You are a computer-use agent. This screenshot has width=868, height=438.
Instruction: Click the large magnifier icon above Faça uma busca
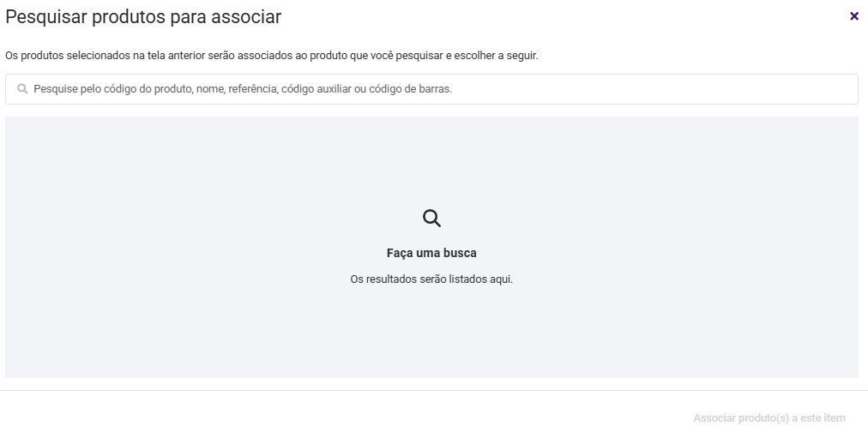(431, 219)
